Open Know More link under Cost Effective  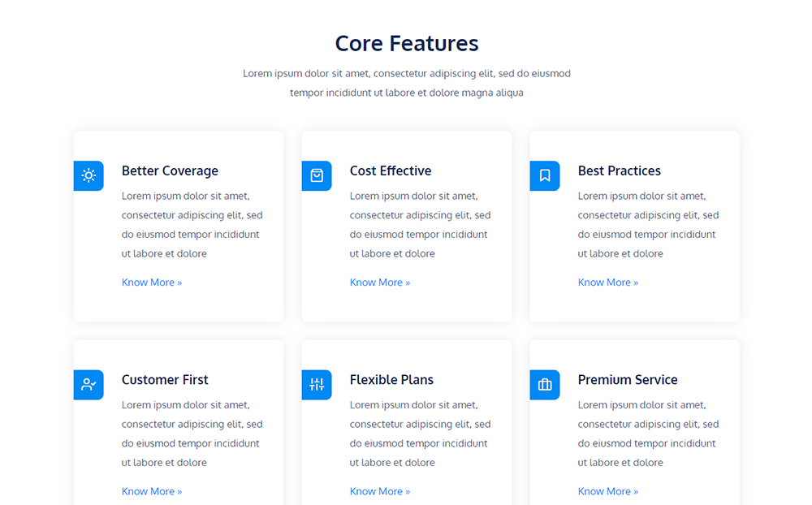(x=379, y=283)
